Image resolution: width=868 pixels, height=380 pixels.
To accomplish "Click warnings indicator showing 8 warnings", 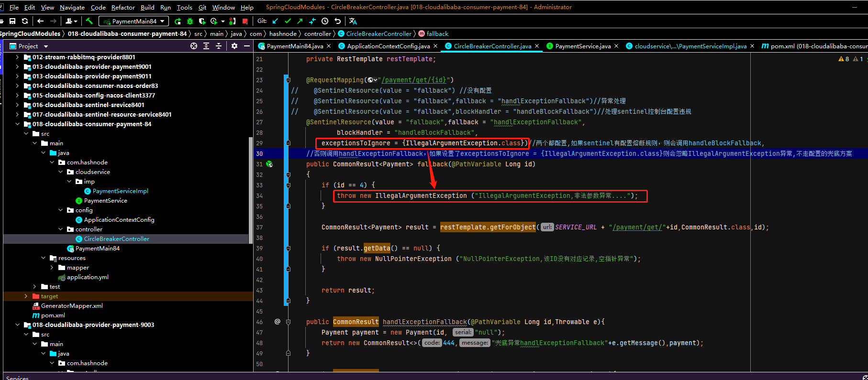I will (x=844, y=59).
